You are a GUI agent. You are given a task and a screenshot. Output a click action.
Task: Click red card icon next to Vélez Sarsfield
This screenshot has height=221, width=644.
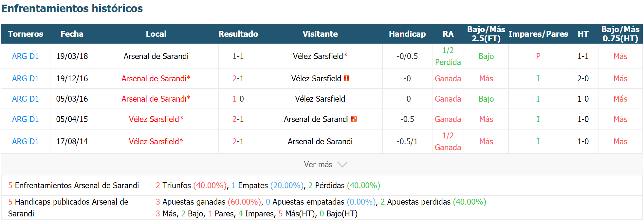coord(346,78)
